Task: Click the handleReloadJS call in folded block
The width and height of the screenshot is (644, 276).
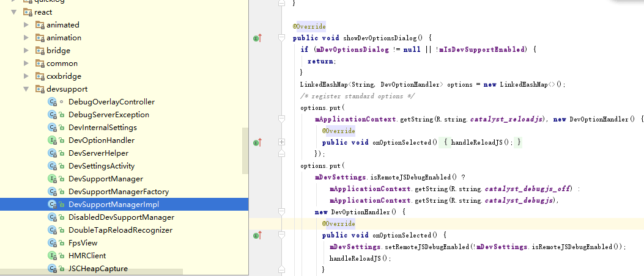Action: click(482, 142)
